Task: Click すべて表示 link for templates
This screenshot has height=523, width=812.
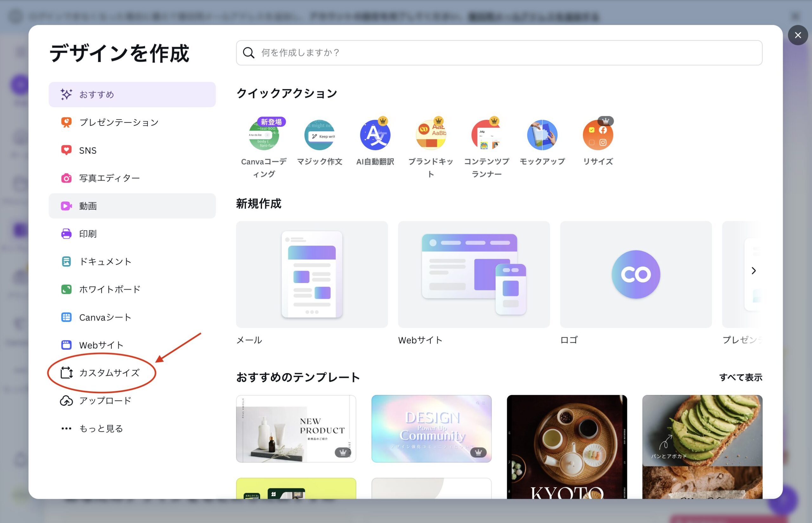Action: [x=741, y=377]
